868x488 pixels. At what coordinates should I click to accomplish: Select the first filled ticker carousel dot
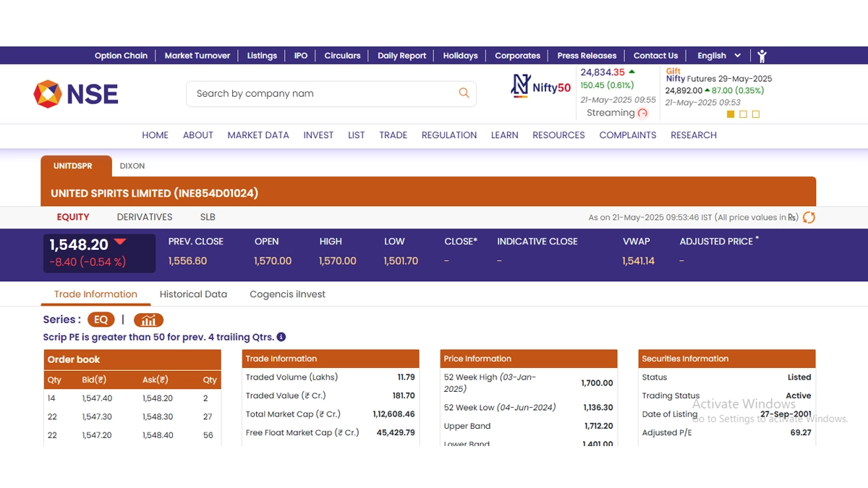[x=731, y=114]
